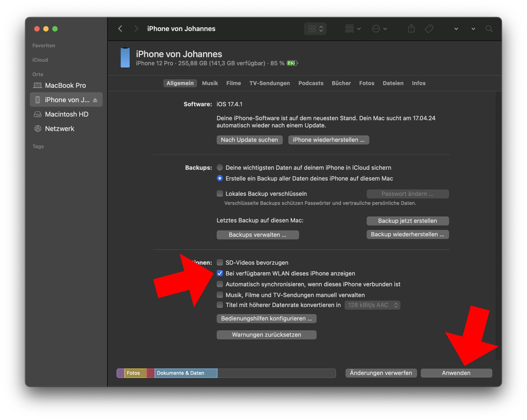Click Dokumente & Daten storage segment

coord(186,373)
